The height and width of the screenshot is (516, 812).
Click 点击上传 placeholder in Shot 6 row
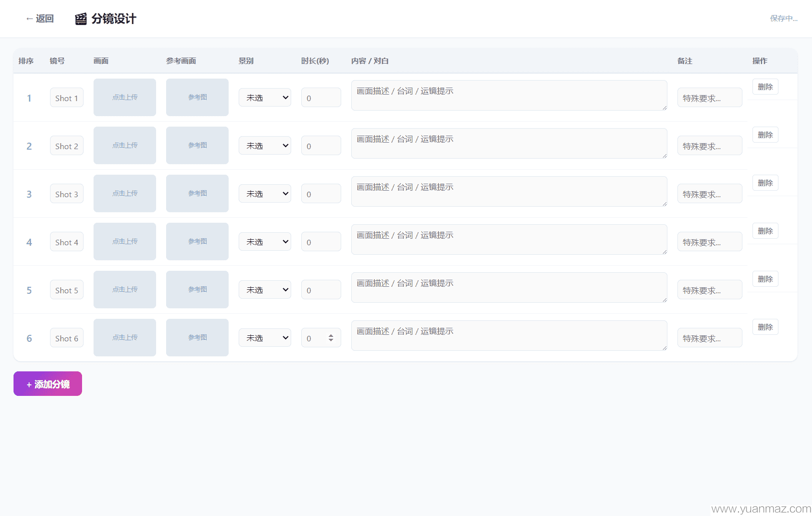(125, 337)
